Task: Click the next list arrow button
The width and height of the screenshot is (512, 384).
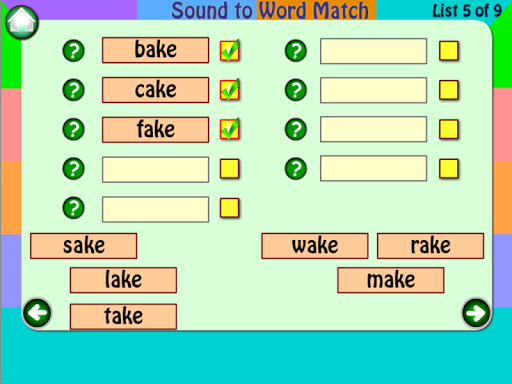Action: (x=476, y=313)
